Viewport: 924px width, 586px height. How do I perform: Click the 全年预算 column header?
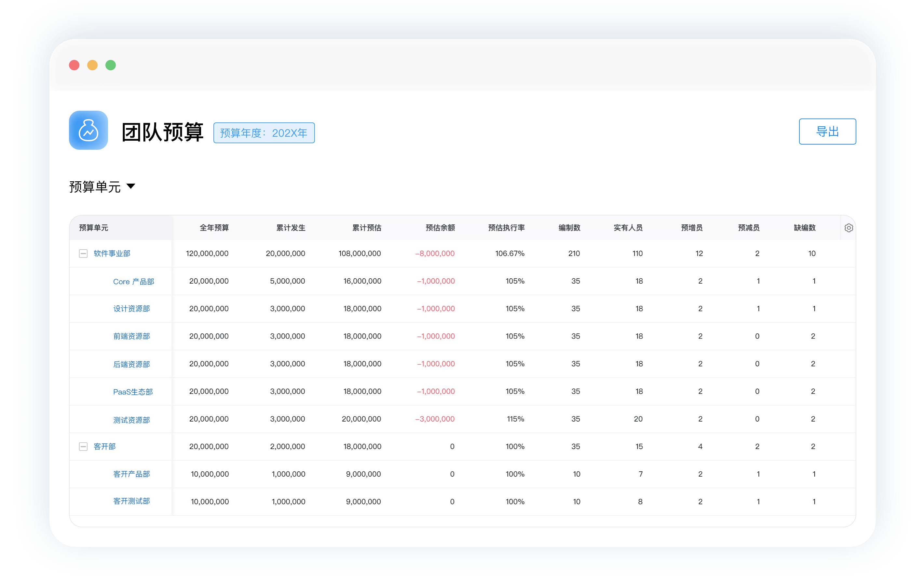coord(214,228)
